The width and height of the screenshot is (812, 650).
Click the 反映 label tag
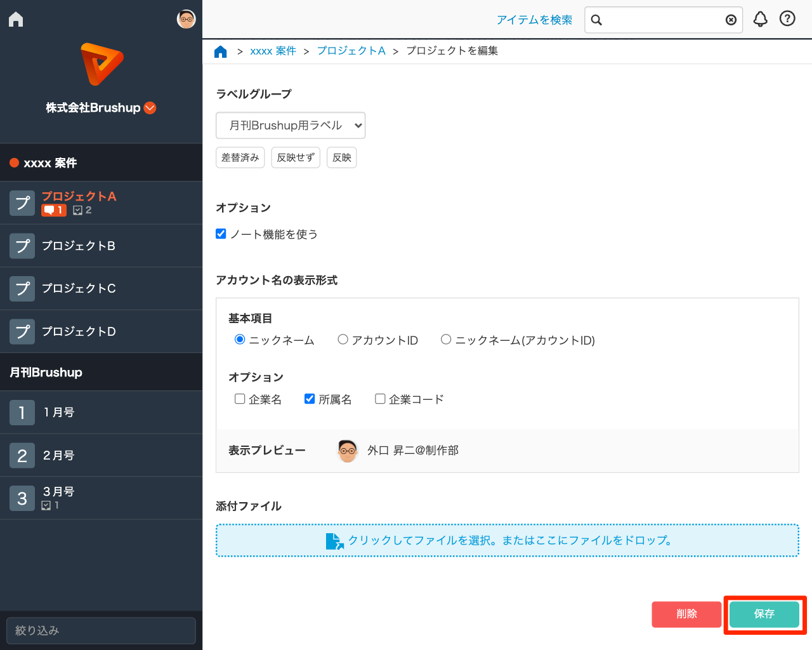342,157
